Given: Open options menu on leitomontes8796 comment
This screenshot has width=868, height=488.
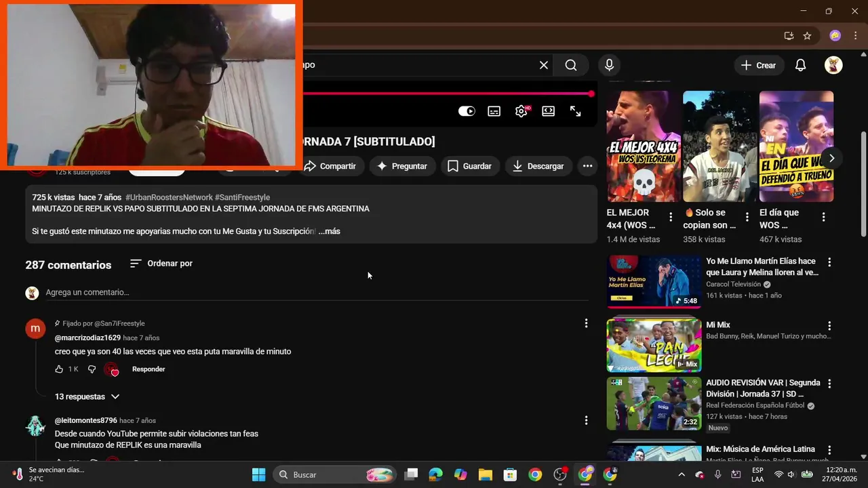Looking at the screenshot, I should 587,421.
